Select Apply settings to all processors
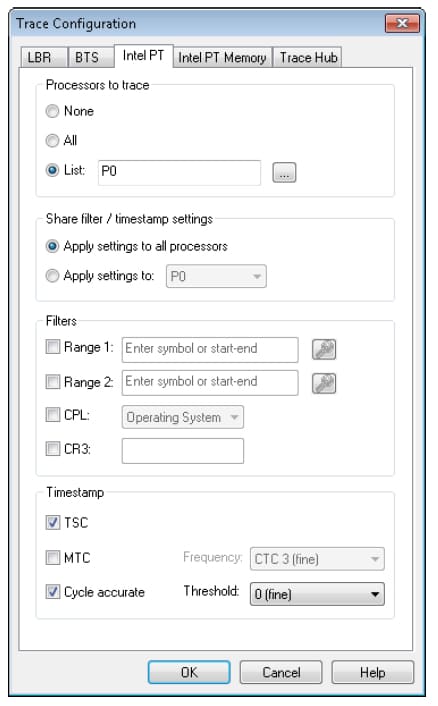Viewport: 438px width, 706px height. (x=53, y=246)
